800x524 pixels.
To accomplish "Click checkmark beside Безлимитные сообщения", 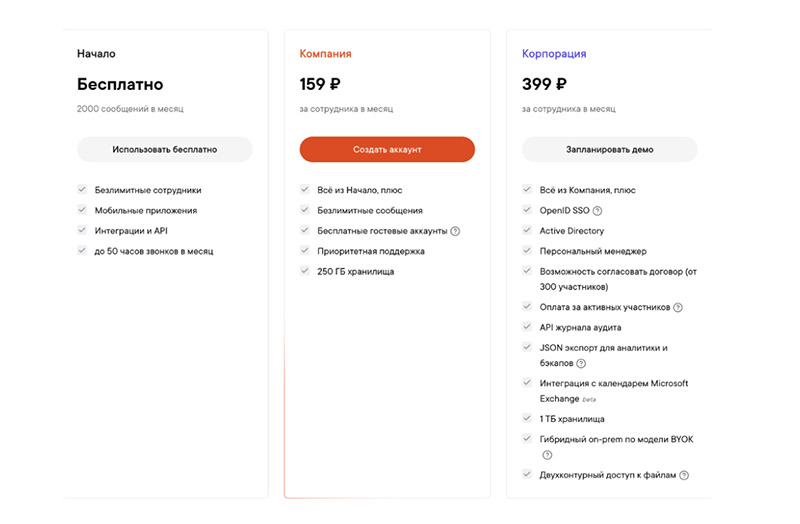I will pyautogui.click(x=305, y=210).
